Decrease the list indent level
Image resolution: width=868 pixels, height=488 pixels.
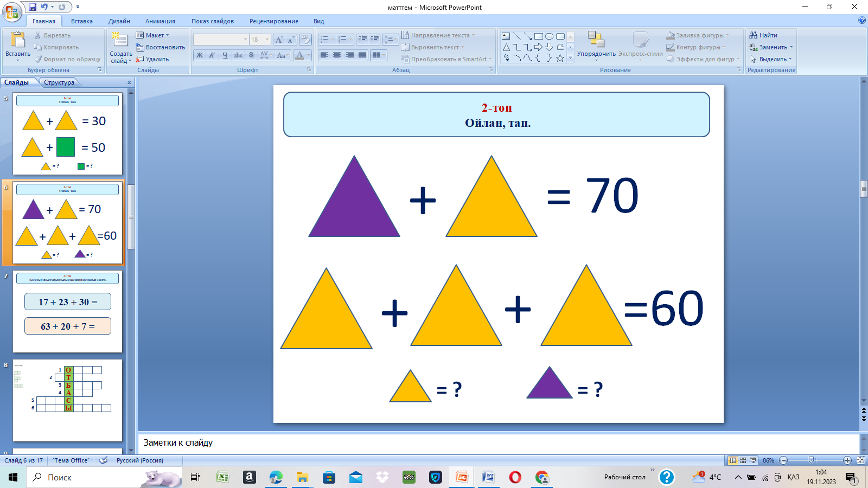pyautogui.click(x=362, y=40)
